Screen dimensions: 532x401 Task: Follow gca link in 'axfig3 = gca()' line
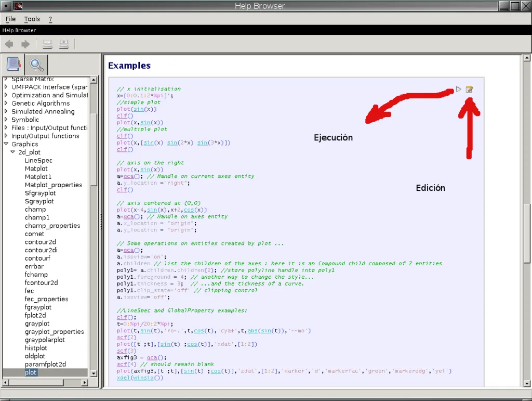point(152,357)
